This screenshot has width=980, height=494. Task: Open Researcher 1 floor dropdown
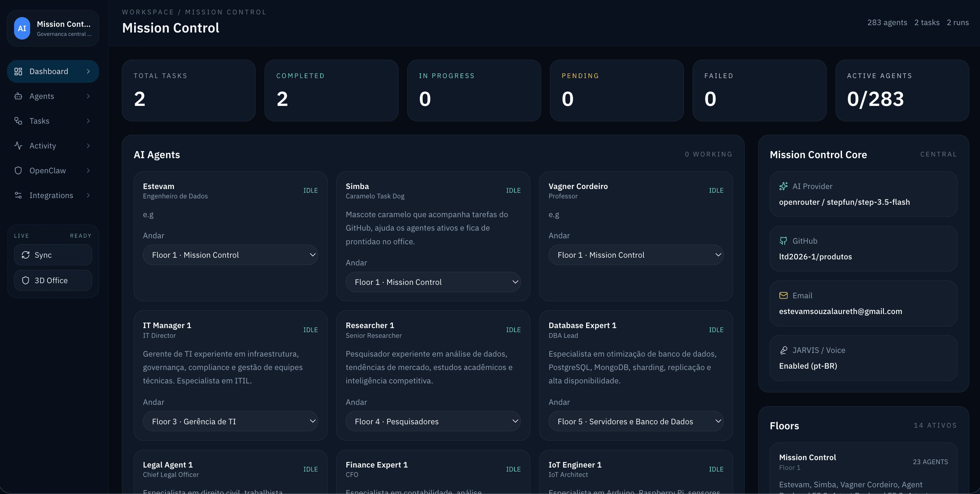[x=433, y=421]
